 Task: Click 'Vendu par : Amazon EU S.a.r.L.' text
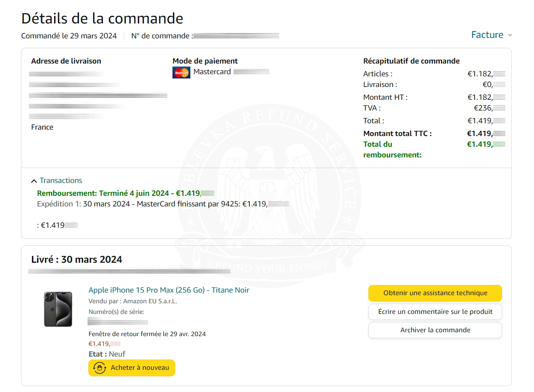pyautogui.click(x=133, y=301)
